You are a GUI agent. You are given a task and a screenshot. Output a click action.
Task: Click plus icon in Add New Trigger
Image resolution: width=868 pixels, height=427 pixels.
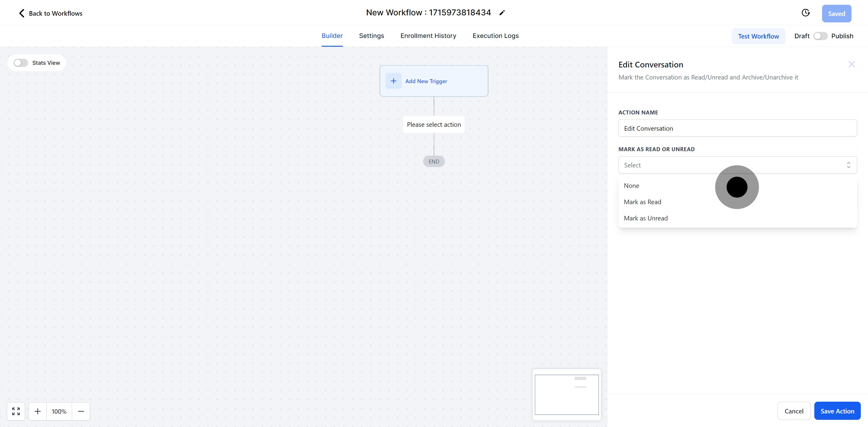click(393, 81)
